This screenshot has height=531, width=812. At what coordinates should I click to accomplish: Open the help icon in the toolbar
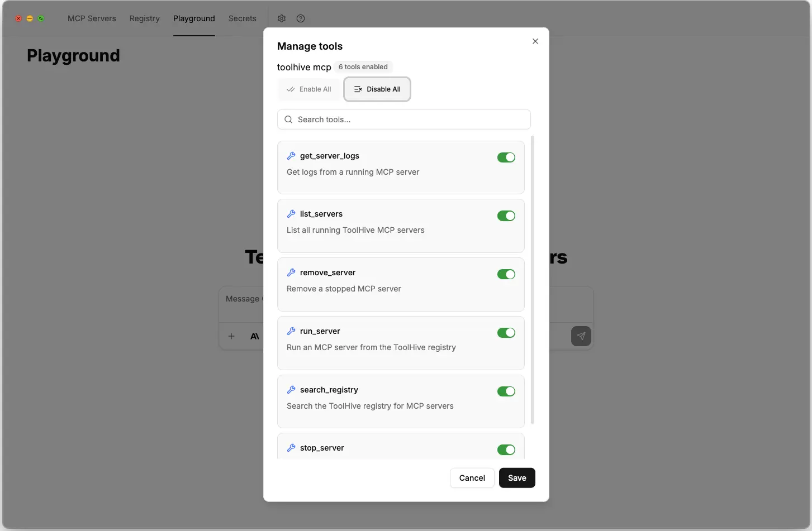point(301,18)
